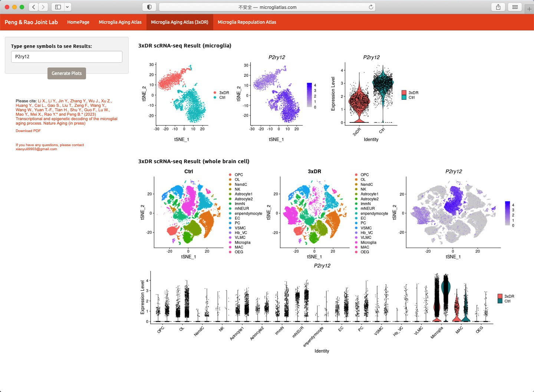Viewport: 534px width, 392px height.
Task: Click the microgliatlas.com address bar
Action: coord(267,7)
